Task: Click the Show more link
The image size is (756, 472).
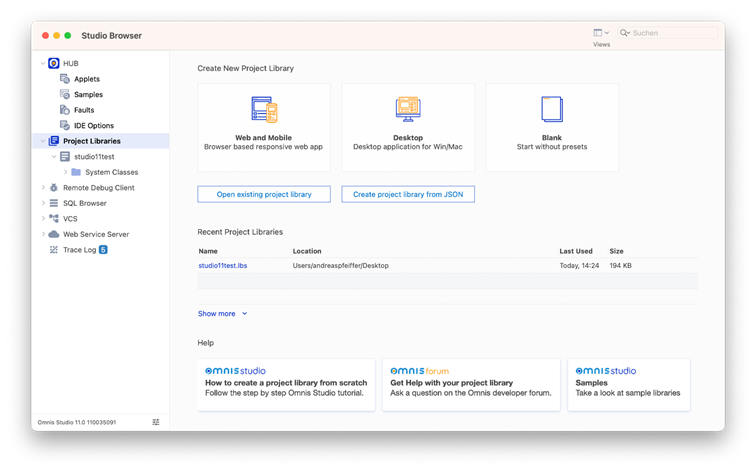Action: pos(216,313)
